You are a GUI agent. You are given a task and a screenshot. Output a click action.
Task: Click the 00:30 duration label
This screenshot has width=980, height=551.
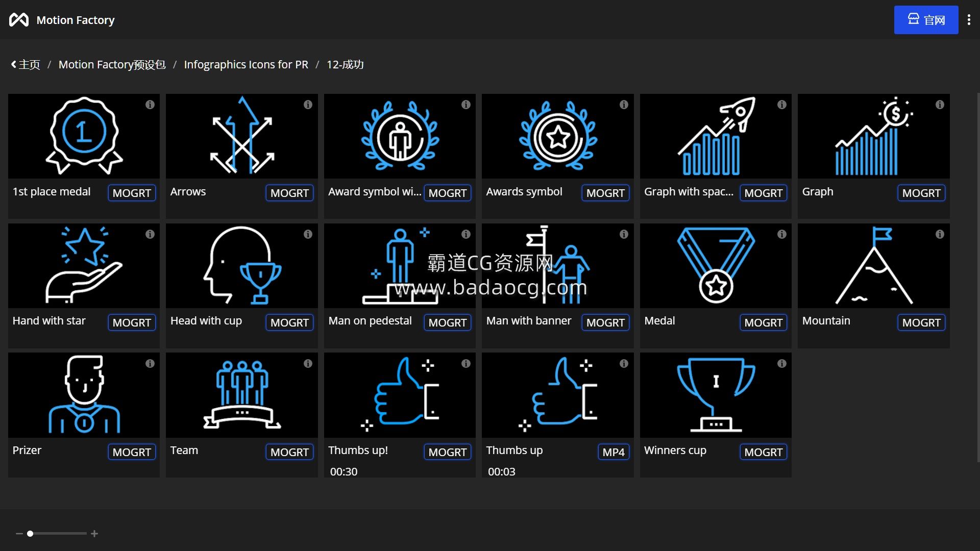point(344,472)
